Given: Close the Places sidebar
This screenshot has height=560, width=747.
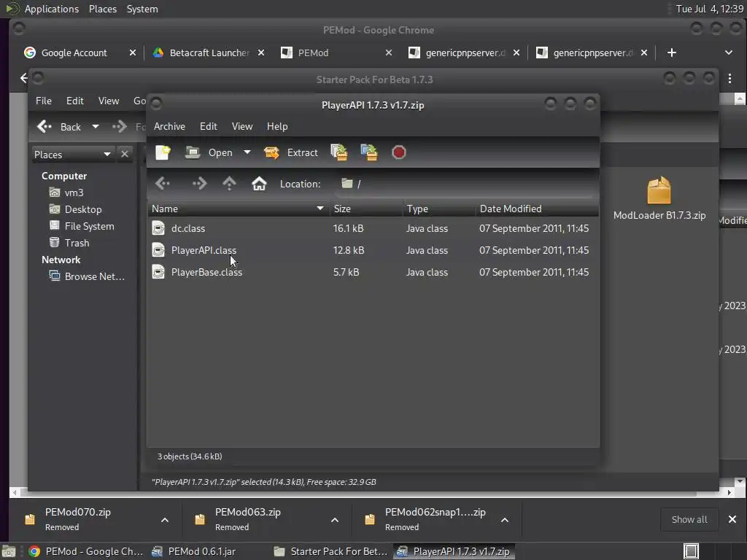Looking at the screenshot, I should coord(124,155).
